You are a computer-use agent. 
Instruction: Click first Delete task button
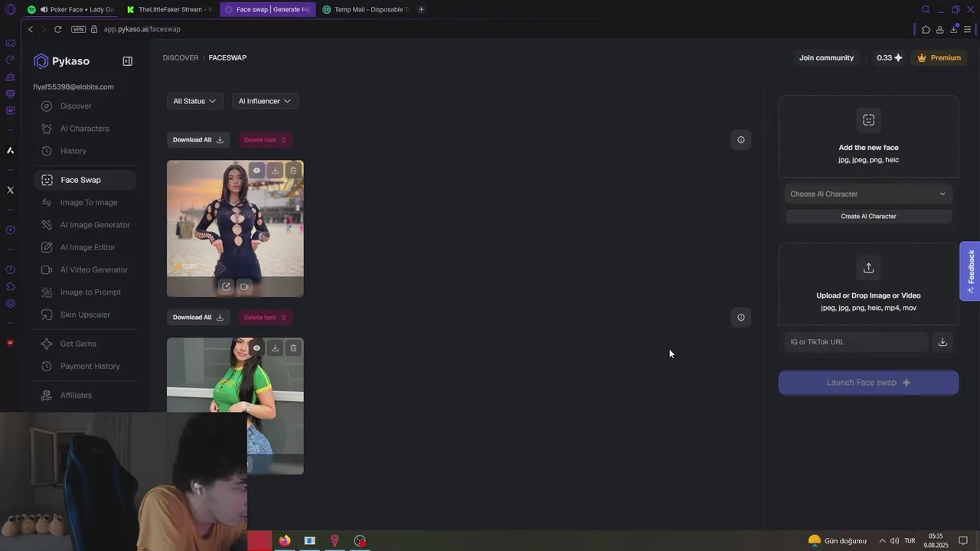click(x=265, y=140)
